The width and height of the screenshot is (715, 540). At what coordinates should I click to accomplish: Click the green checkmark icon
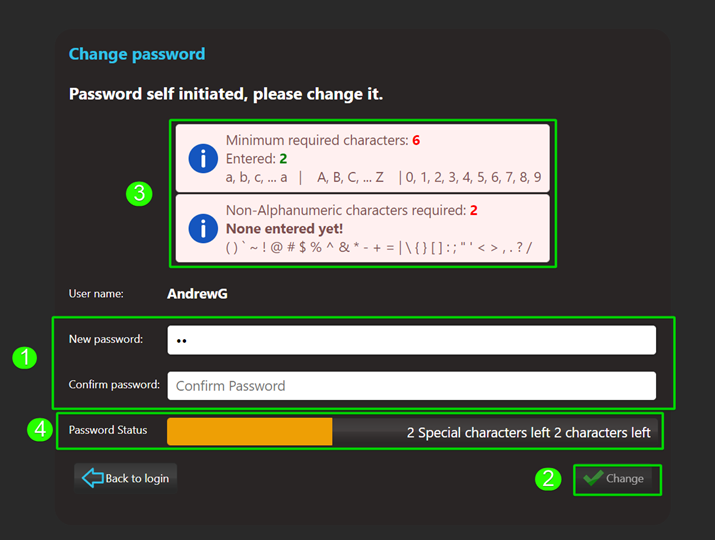click(594, 478)
